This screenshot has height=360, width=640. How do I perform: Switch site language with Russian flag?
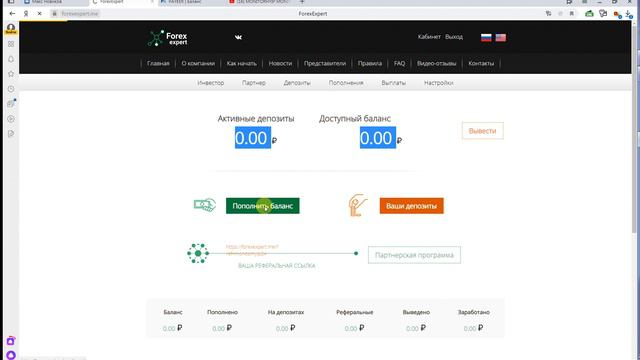pyautogui.click(x=486, y=38)
